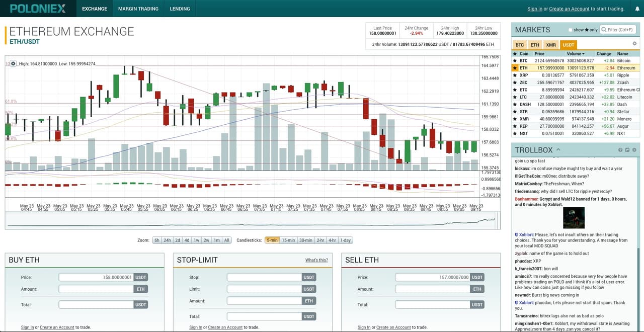Screen dimensions: 644x332
Task: Click the Trollbox pop-out window icon
Action: coord(627,150)
